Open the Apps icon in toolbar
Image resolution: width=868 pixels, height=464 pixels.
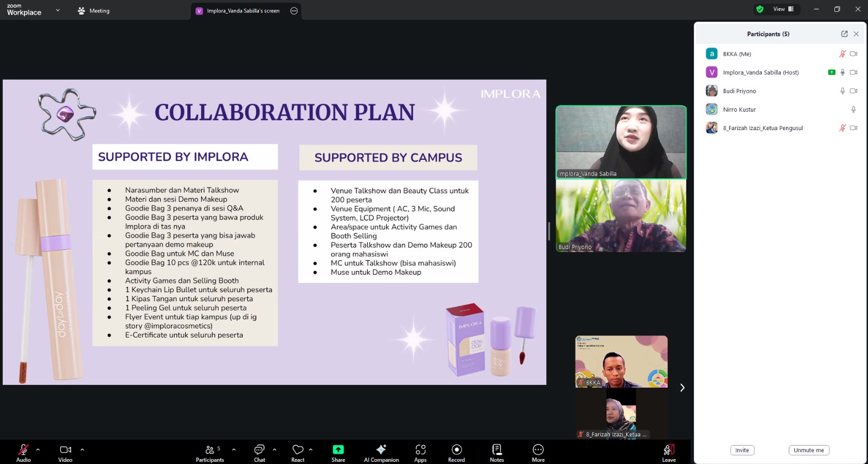(x=420, y=453)
